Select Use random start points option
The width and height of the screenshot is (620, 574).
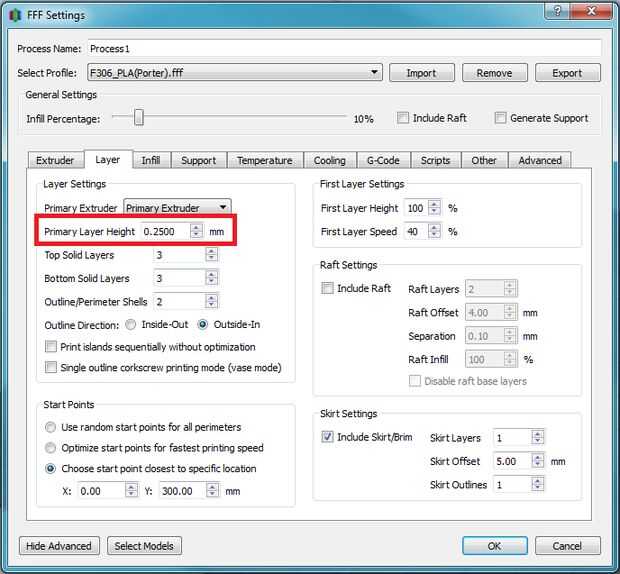pos(51,427)
